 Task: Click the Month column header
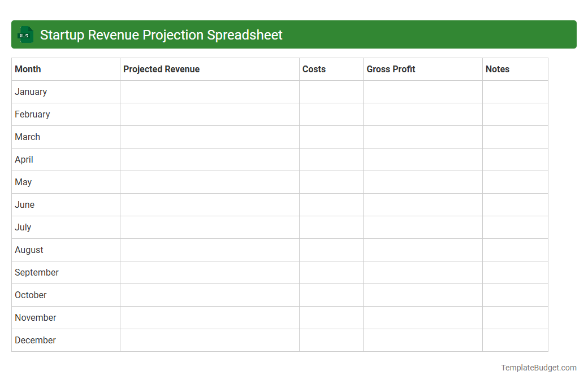28,69
